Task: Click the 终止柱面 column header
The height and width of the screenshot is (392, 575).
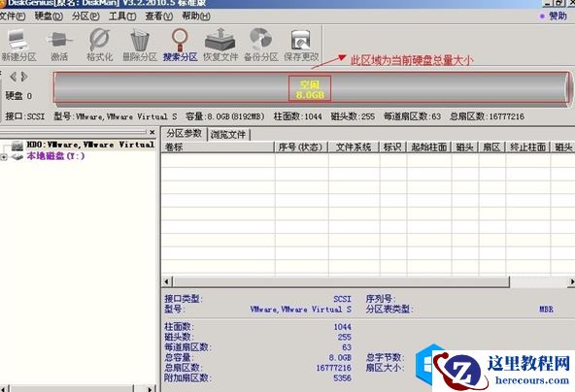Action: (x=527, y=147)
